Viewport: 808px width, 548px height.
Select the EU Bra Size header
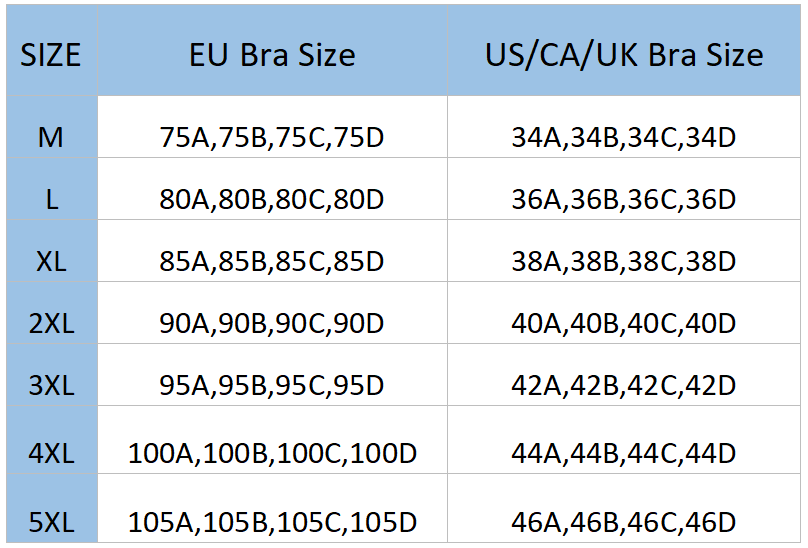[x=272, y=55]
